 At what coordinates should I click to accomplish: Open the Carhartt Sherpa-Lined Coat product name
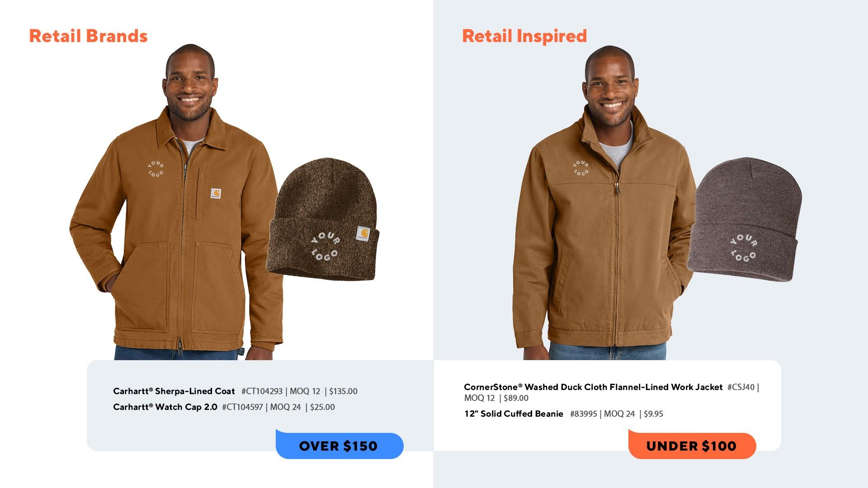point(174,391)
